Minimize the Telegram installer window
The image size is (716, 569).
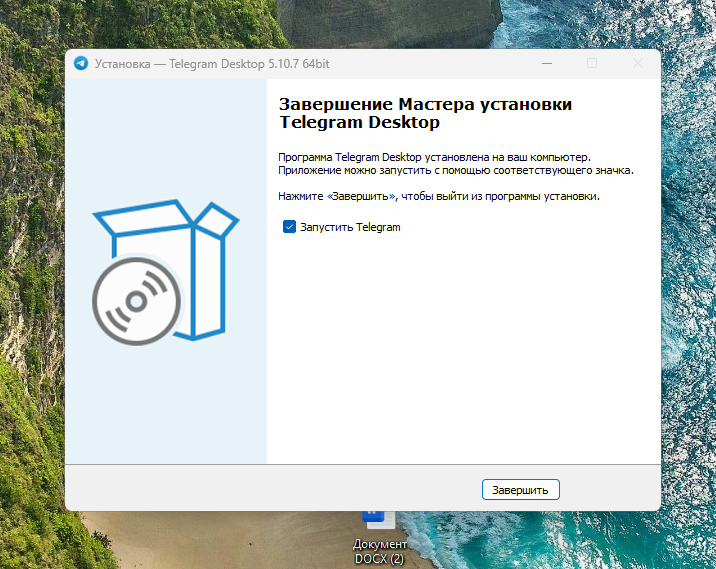click(547, 63)
